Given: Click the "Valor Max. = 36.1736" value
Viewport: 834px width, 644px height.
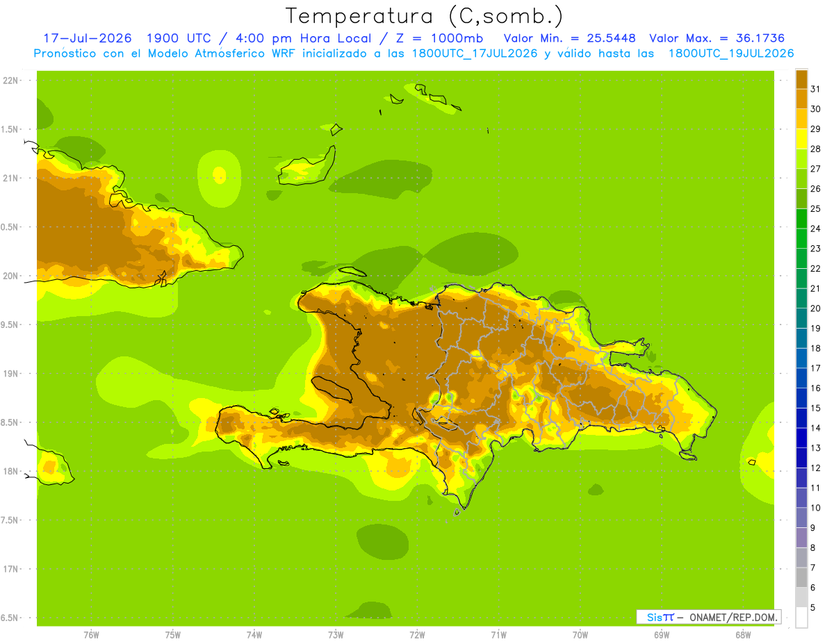Looking at the screenshot, I should coord(717,38).
